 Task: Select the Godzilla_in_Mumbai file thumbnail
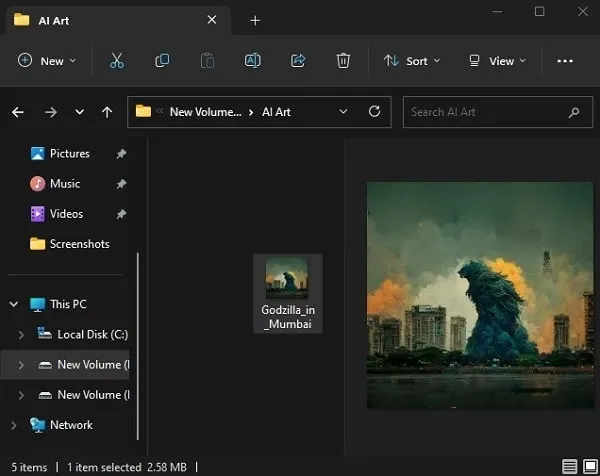coord(287,293)
